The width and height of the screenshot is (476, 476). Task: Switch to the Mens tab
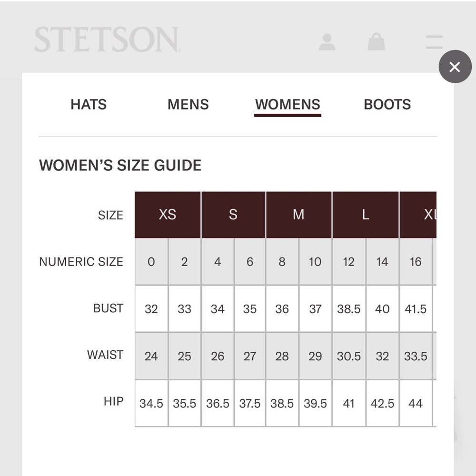coord(188,104)
